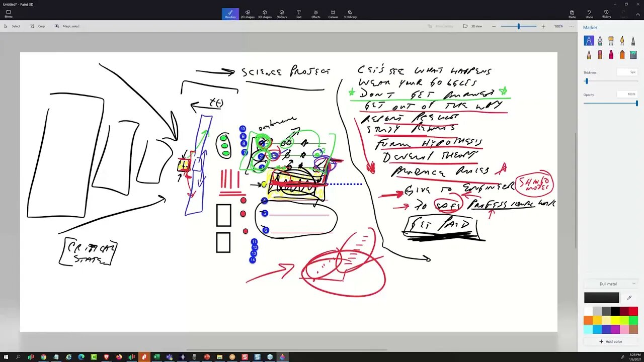The image size is (644, 362).
Task: Open the Effects tab
Action: (x=316, y=14)
